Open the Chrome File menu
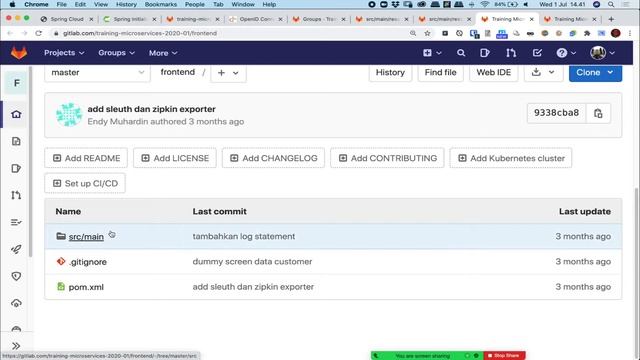Viewport: 640px width, 360px height. coord(62,4)
